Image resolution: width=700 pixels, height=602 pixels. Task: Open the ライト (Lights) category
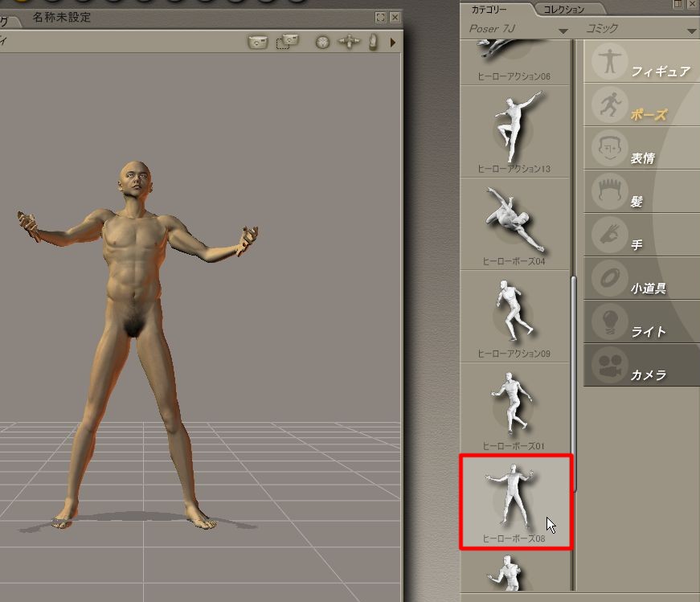pos(641,322)
